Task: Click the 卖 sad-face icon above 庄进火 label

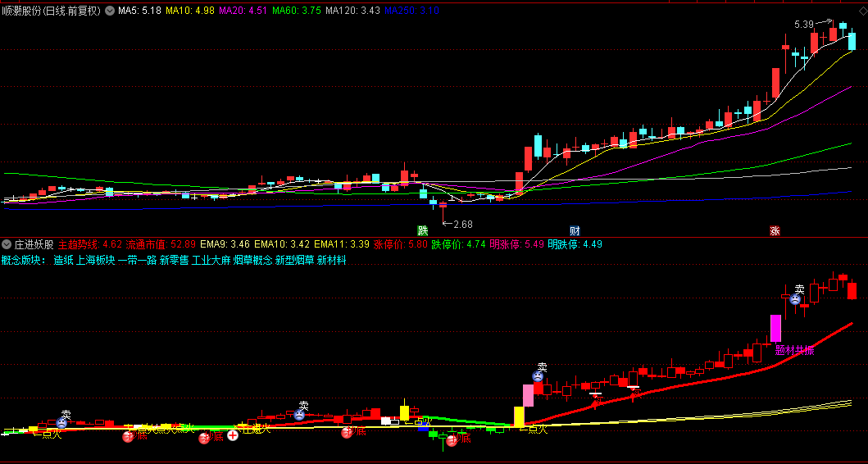Action: coord(299,414)
